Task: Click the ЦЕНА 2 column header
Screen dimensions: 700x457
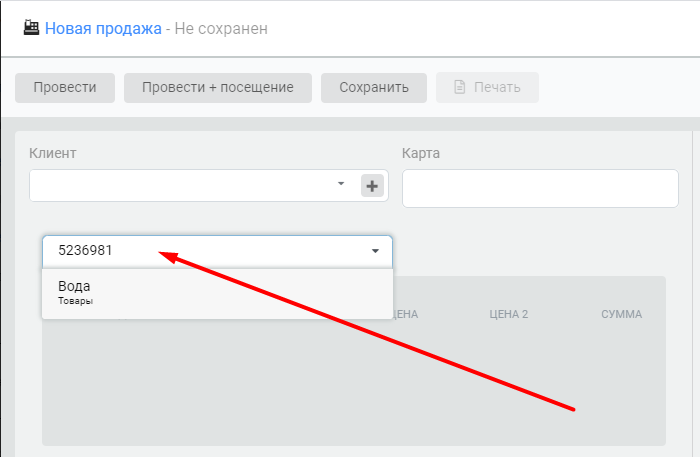Action: (508, 314)
